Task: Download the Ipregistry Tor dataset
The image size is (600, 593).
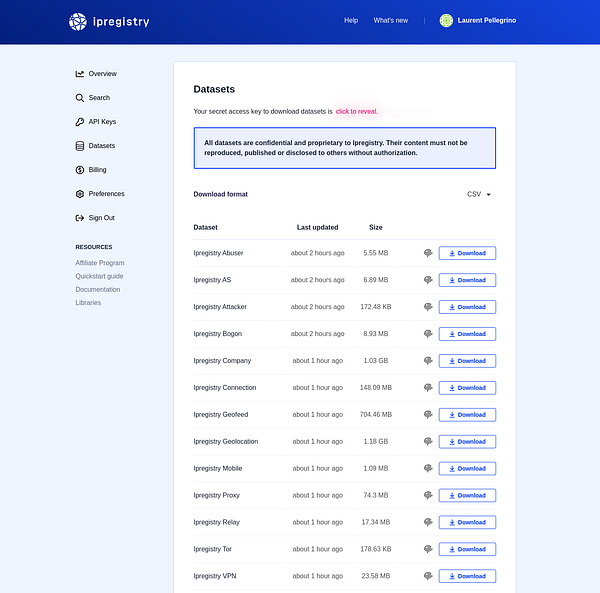Action: click(467, 549)
